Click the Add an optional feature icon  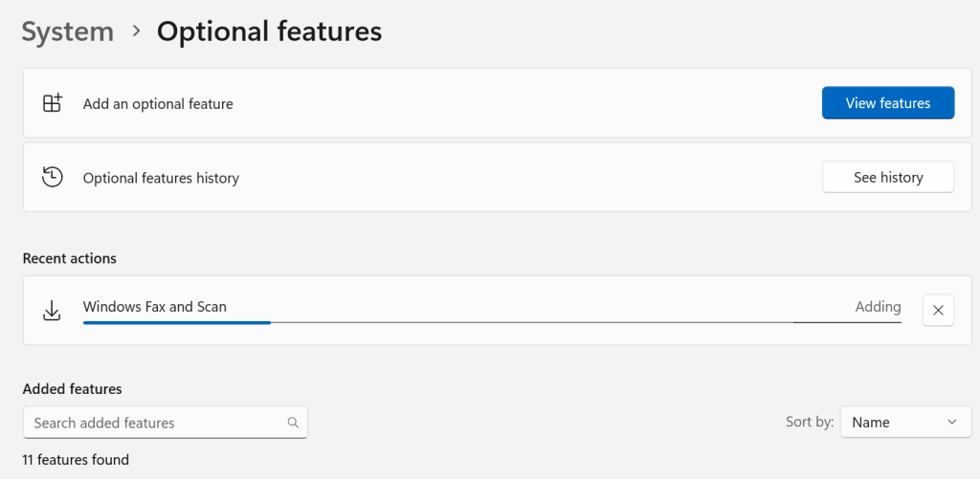53,103
